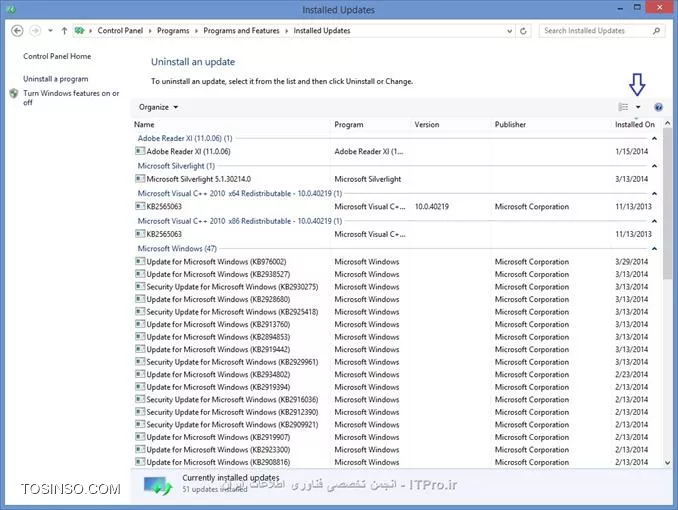Open Control Panel Home link
Image resolution: width=678 pixels, height=510 pixels.
click(x=57, y=56)
